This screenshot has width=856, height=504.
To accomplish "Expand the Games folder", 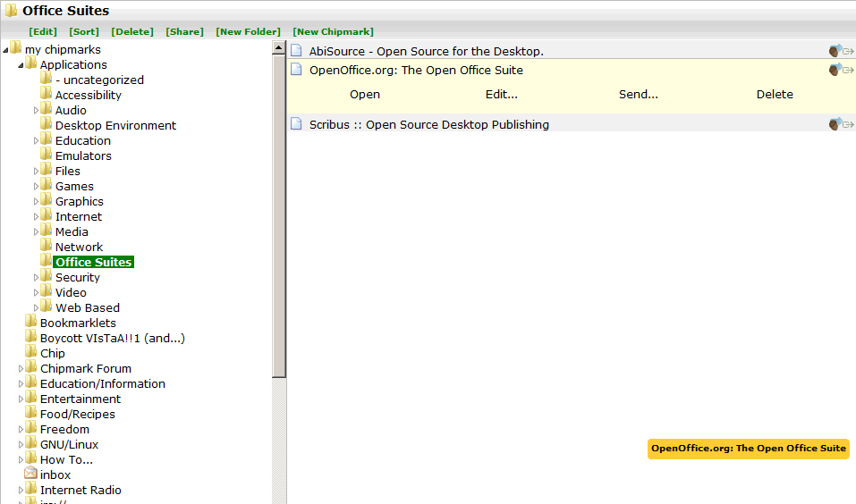I will (36, 187).
